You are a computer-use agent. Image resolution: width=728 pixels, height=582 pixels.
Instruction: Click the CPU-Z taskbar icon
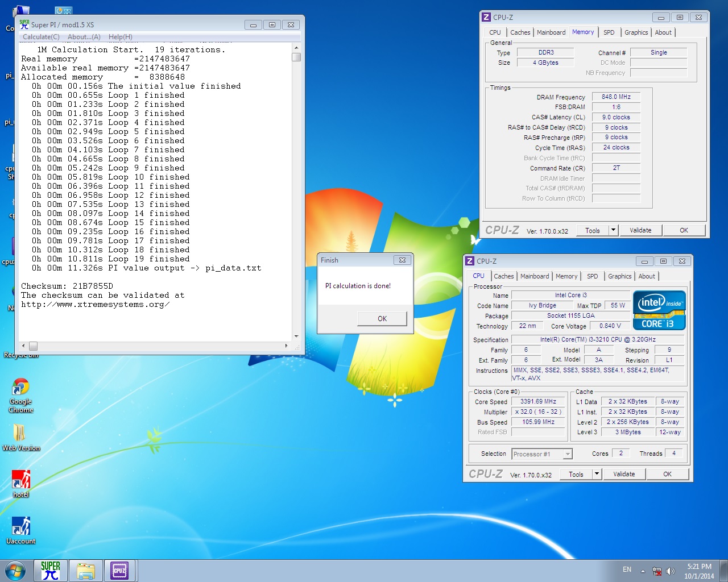click(119, 571)
